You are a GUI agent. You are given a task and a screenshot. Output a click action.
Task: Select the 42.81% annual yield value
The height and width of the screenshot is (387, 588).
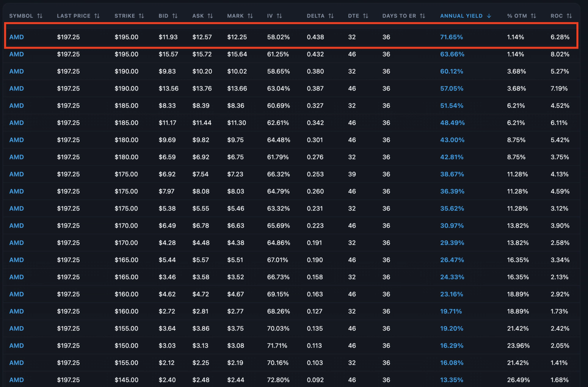[x=452, y=157]
